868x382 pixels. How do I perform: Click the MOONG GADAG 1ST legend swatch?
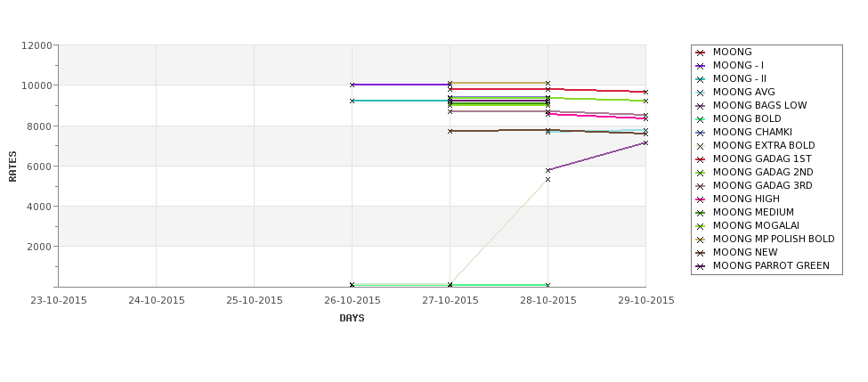click(x=701, y=159)
